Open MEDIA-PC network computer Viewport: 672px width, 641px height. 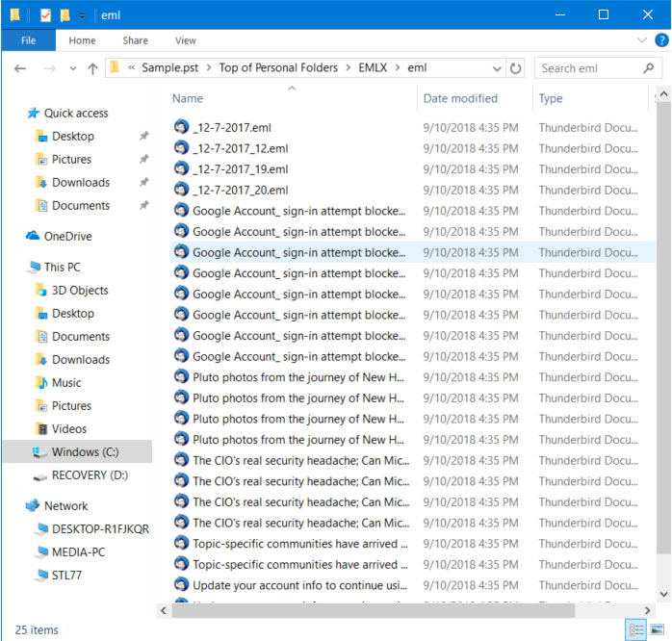coord(78,552)
